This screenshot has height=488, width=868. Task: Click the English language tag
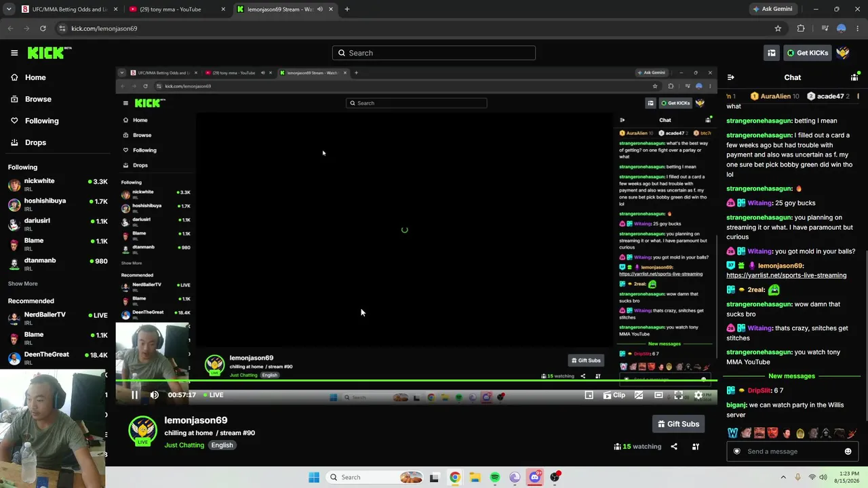pyautogui.click(x=222, y=445)
